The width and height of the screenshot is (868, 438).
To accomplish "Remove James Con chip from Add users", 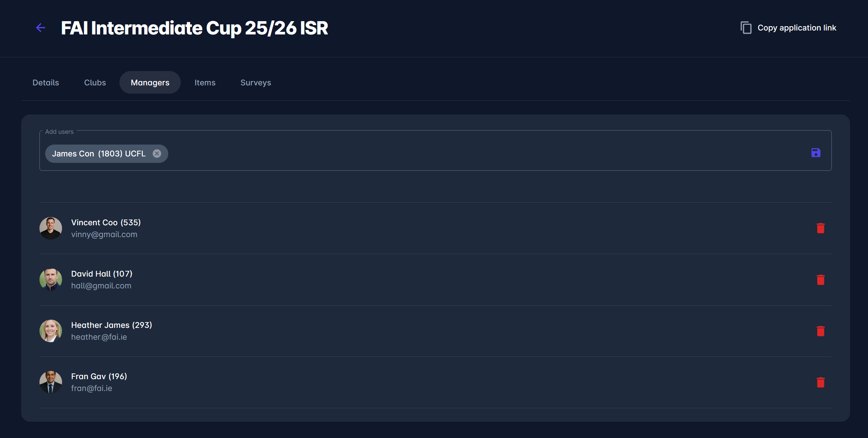I will point(157,154).
